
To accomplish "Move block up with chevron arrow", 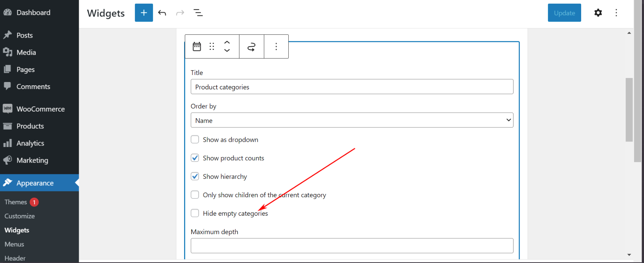I will (227, 42).
